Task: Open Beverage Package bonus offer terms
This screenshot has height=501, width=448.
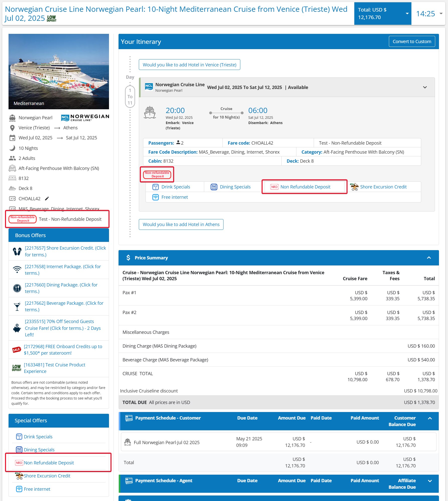Action: [64, 307]
